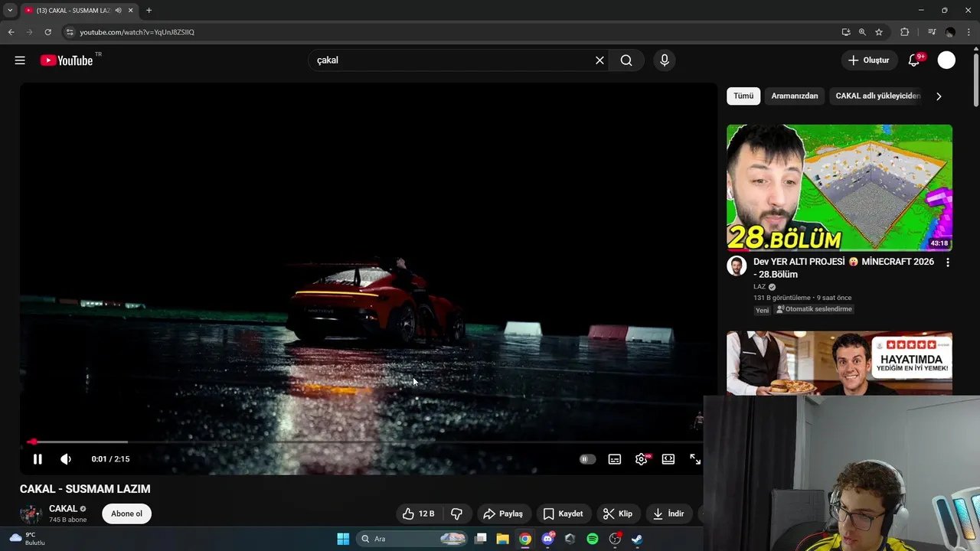Open player settings gear
Screen dimensions: 980x551
(x=642, y=459)
